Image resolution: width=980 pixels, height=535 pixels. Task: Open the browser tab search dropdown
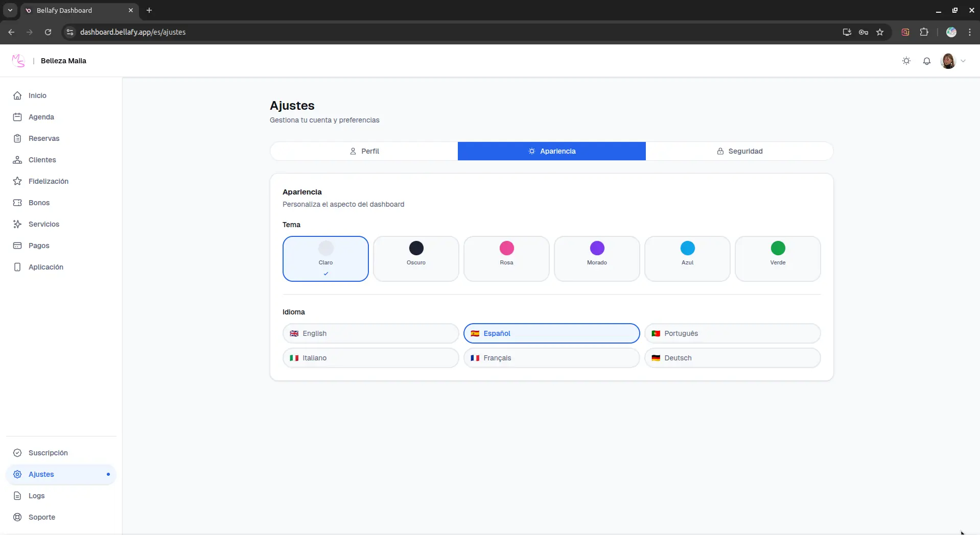coord(10,10)
